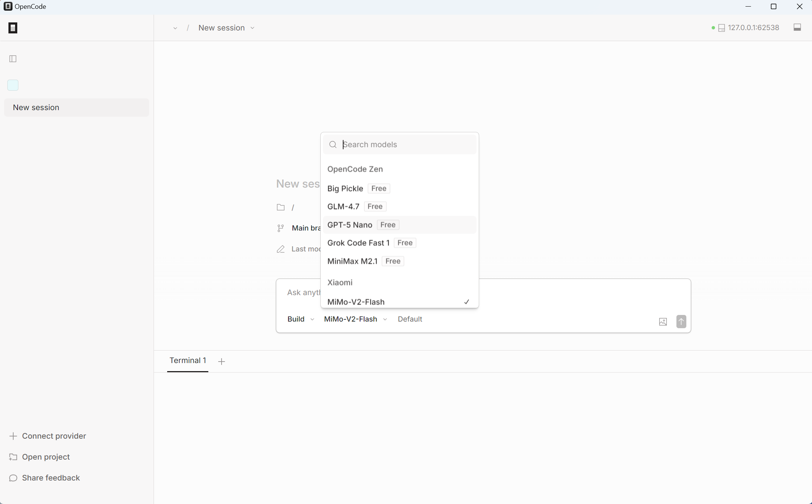Viewport: 812px width, 504px height.
Task: Choose the GPT-5 Nano model
Action: 350,225
